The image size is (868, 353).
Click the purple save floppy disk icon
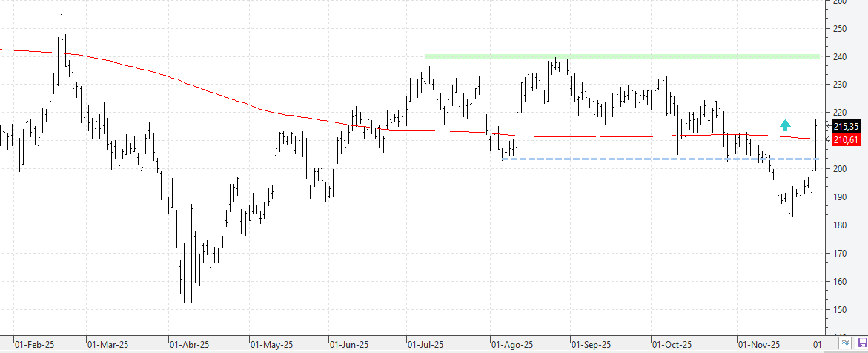point(862,343)
